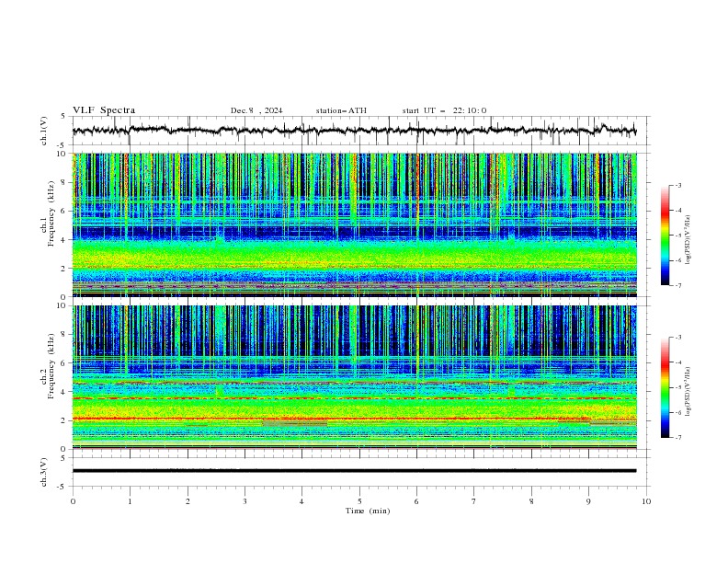Viewport: 728px width, 563px height.
Task: Click the "10" tick on the time axis
Action: [x=646, y=501]
